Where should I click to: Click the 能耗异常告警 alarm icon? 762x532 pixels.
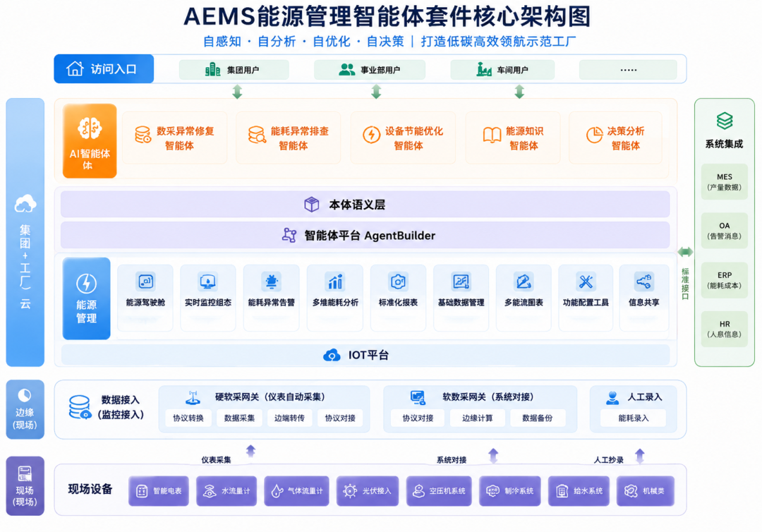coord(271,282)
